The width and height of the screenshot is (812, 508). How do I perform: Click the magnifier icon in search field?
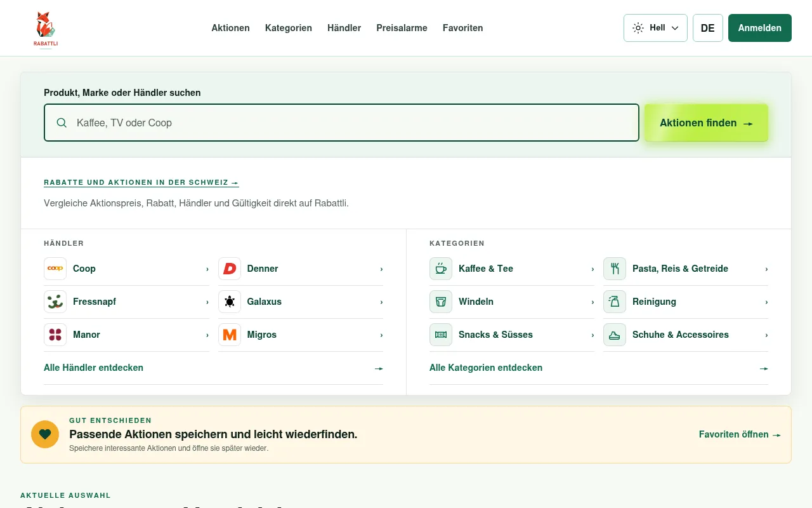62,123
